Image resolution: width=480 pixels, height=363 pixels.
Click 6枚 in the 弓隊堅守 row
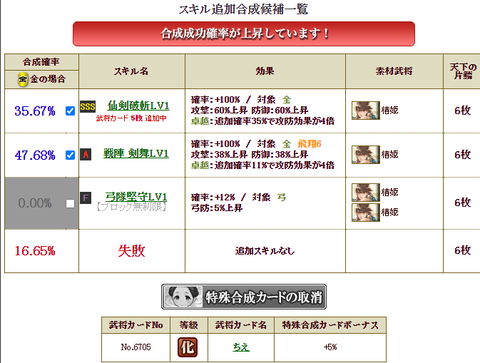(x=463, y=203)
